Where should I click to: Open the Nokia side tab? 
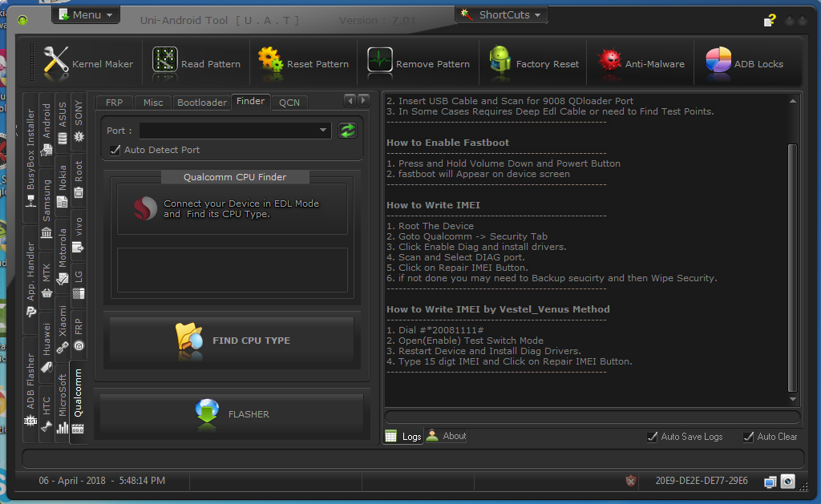click(x=63, y=186)
